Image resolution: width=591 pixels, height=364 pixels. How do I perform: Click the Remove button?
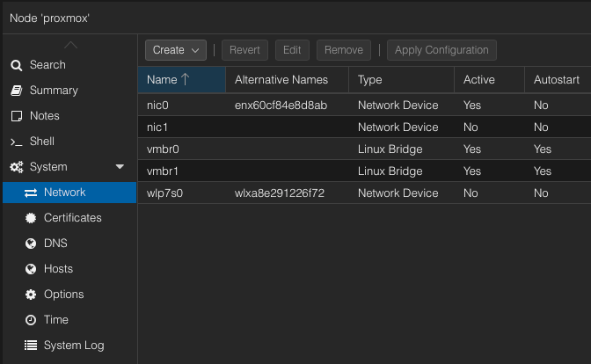tap(344, 50)
